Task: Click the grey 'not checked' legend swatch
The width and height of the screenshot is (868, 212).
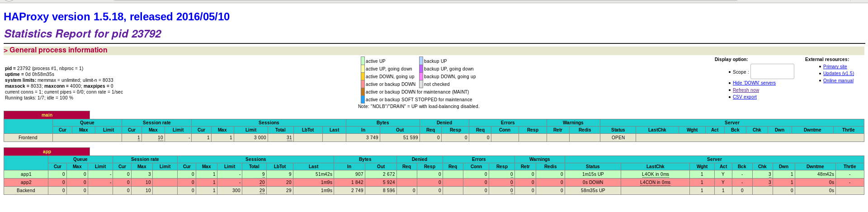Action: (x=421, y=84)
